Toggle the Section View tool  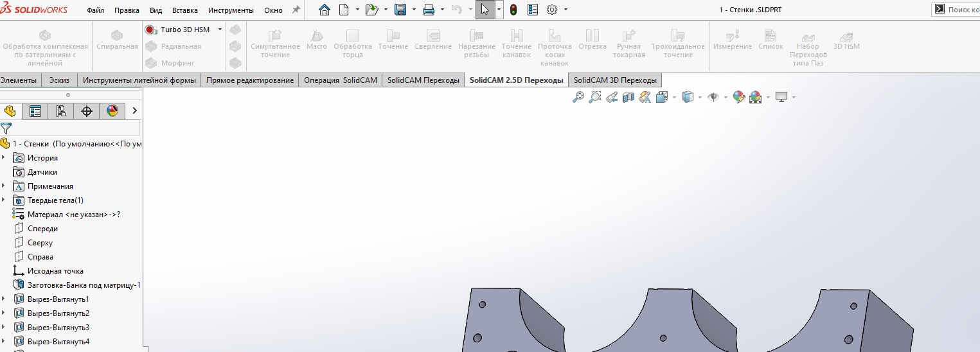[x=628, y=97]
